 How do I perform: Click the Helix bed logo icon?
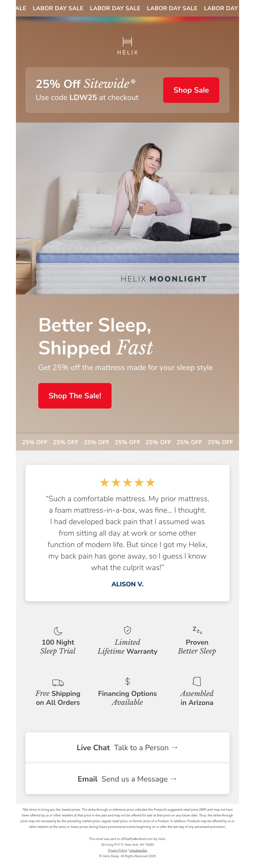coord(127,42)
